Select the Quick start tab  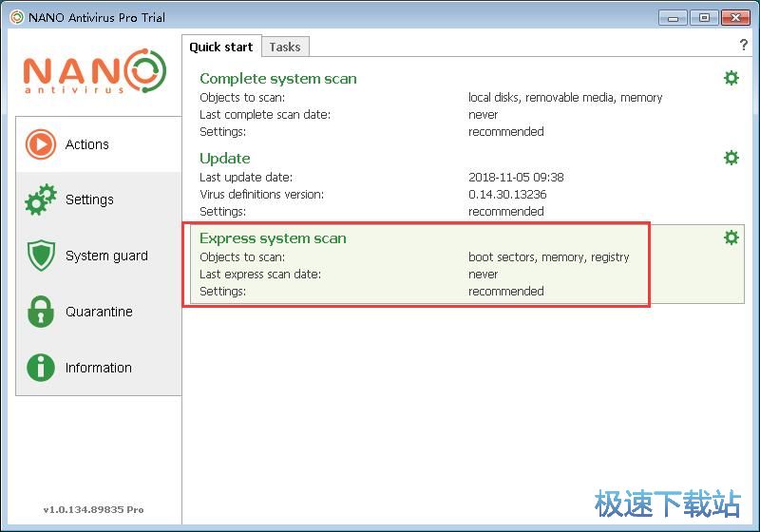point(221,47)
